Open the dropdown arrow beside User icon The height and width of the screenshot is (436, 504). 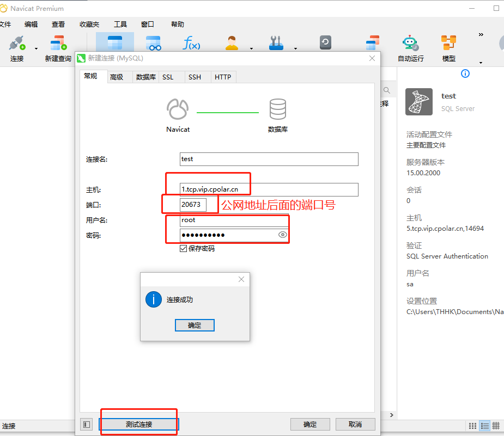tap(251, 48)
